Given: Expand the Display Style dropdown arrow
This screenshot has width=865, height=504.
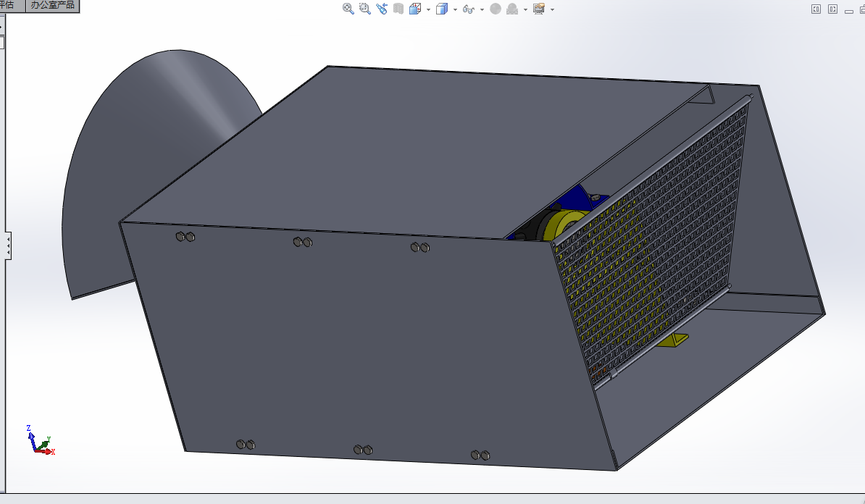Looking at the screenshot, I should point(455,9).
